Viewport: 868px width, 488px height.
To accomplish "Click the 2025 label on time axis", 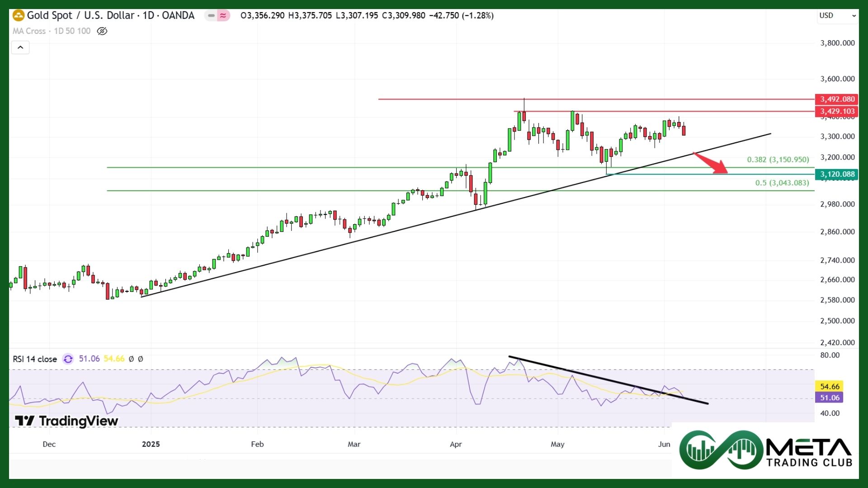I will [151, 444].
